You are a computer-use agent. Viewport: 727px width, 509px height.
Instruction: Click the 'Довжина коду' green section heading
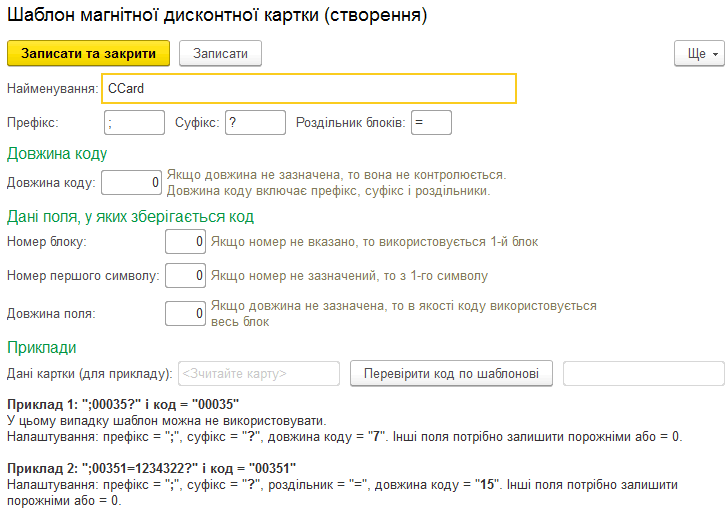point(57,153)
